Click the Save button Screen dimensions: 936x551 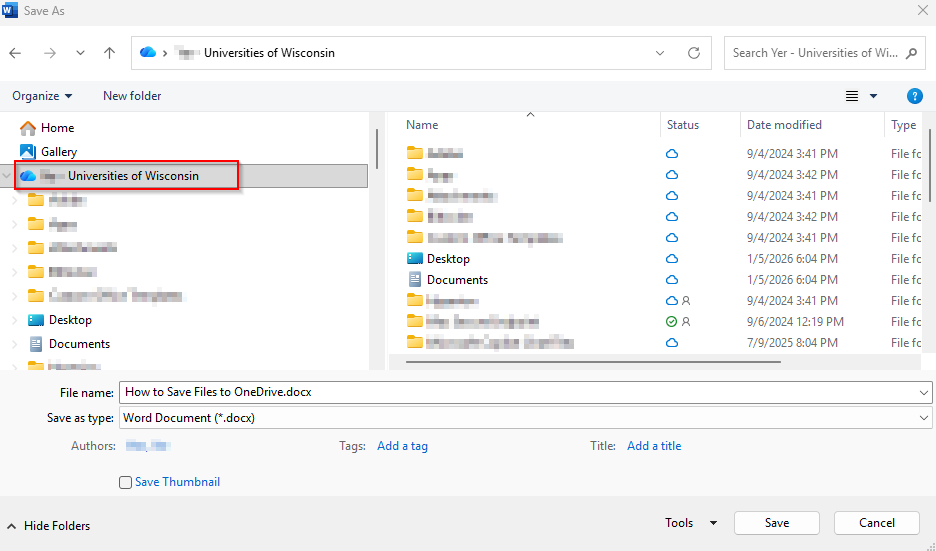(x=776, y=523)
